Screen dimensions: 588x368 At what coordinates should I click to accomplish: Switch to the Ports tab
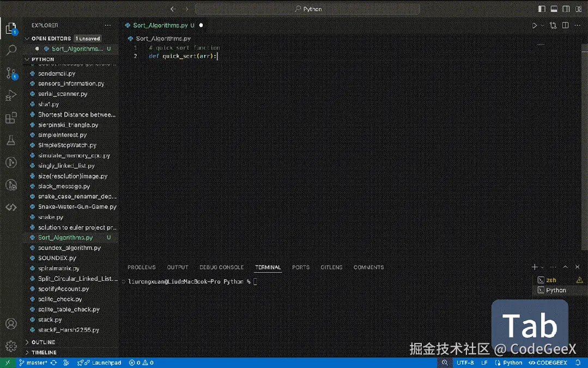301,267
